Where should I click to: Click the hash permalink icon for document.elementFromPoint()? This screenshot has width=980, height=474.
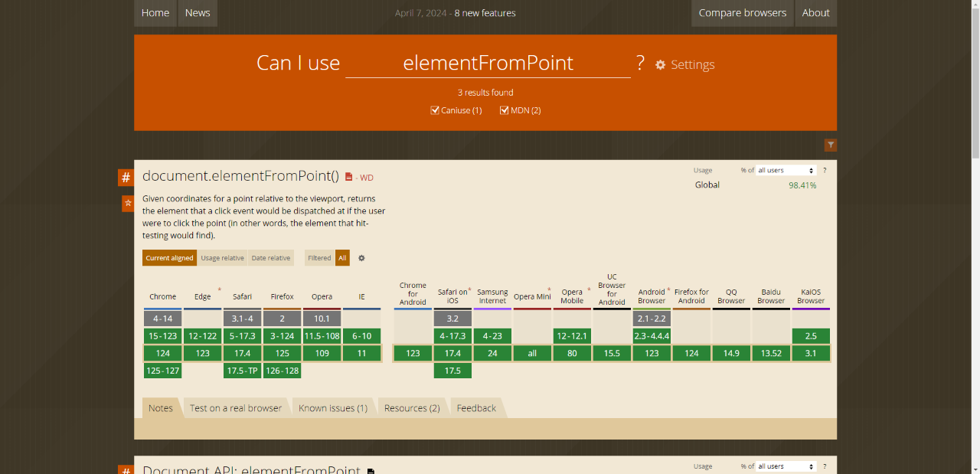click(126, 178)
